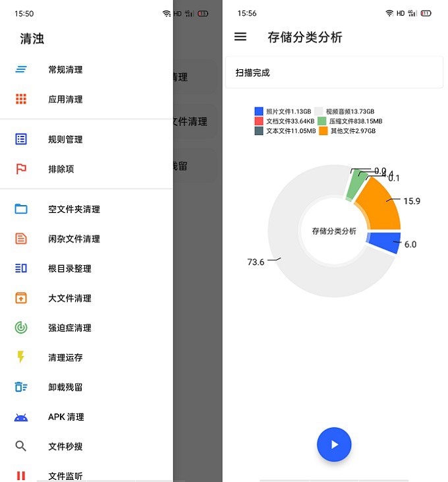The height and width of the screenshot is (482, 448).
Task: Click the 6.0 chart value label
Action: pyautogui.click(x=410, y=245)
